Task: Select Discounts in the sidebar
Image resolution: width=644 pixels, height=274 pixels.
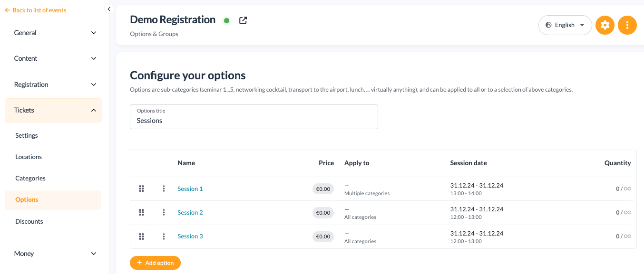Action: click(x=29, y=221)
